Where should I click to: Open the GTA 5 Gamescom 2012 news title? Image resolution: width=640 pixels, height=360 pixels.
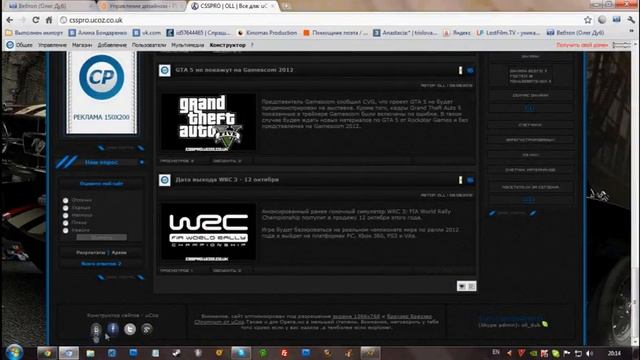tap(234, 70)
